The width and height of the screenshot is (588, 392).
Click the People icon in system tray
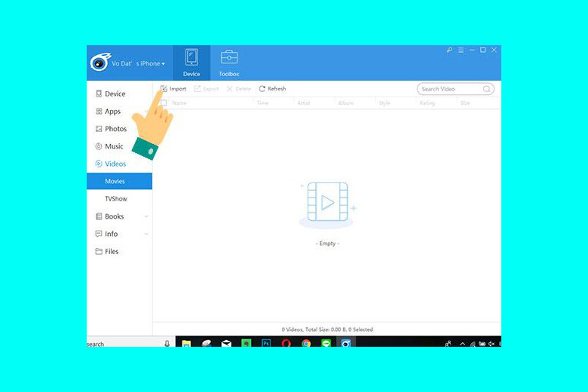pos(448,343)
